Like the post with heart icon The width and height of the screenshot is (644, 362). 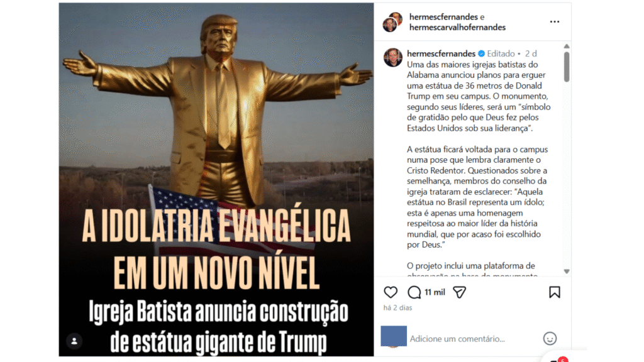tap(391, 292)
